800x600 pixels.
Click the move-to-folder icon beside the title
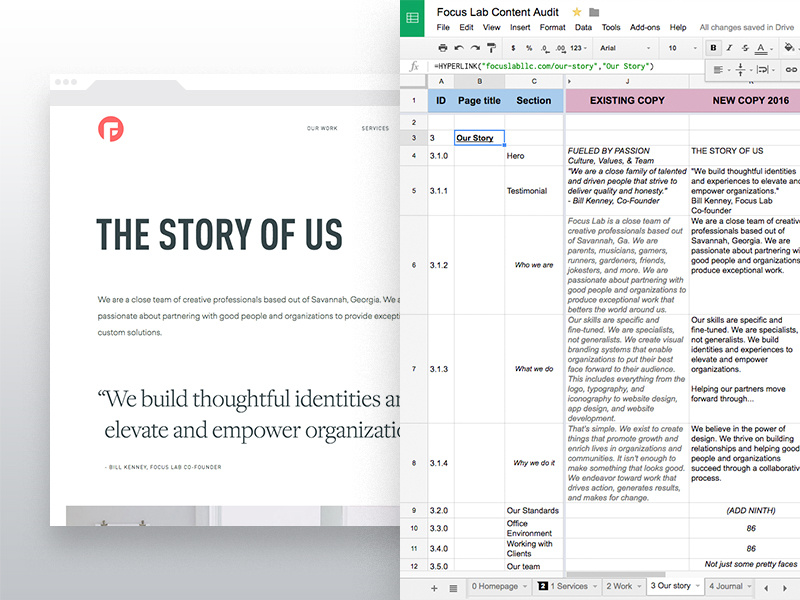tap(594, 12)
